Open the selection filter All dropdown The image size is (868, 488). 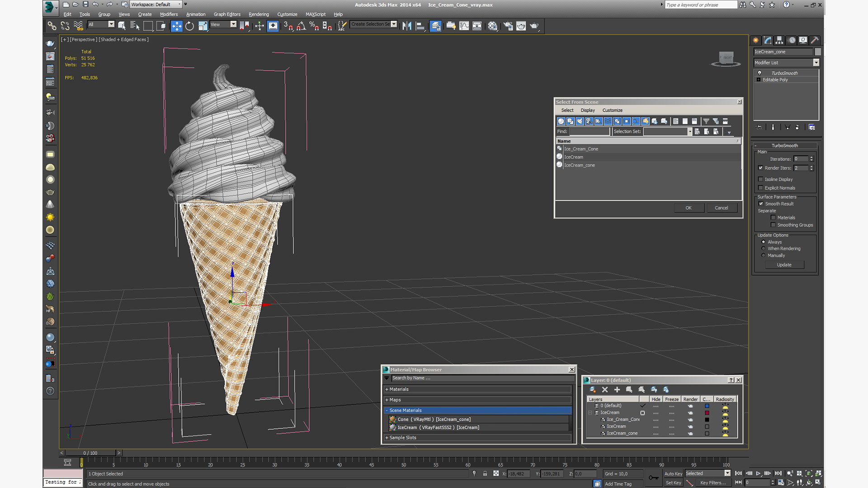111,24
